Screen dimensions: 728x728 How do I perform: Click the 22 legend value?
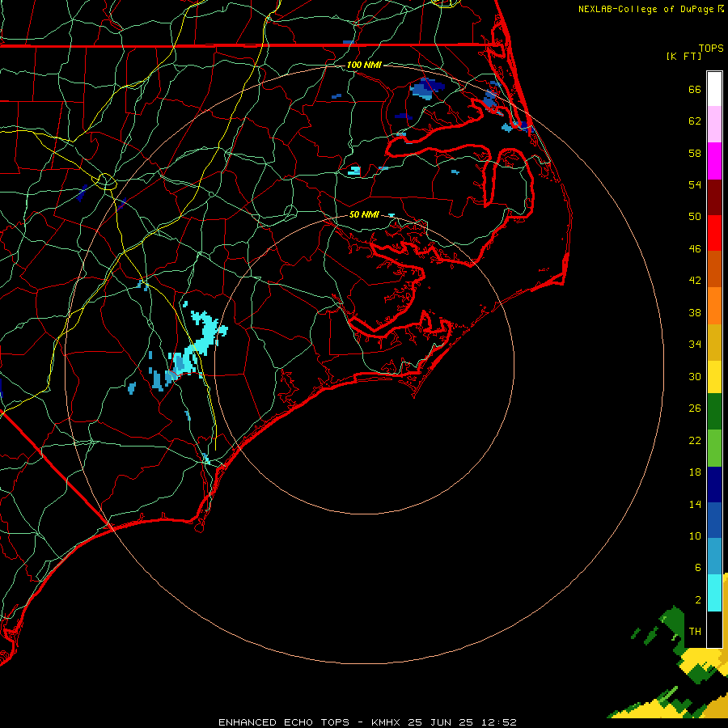point(695,440)
